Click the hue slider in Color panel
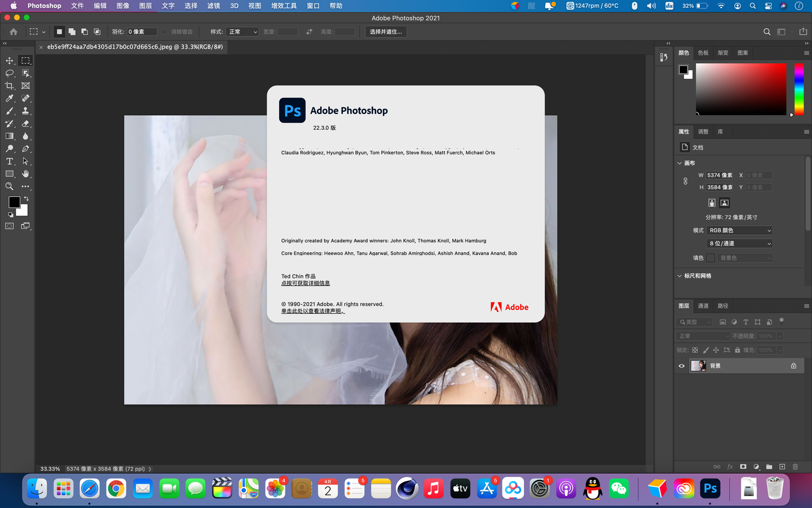 [x=799, y=89]
